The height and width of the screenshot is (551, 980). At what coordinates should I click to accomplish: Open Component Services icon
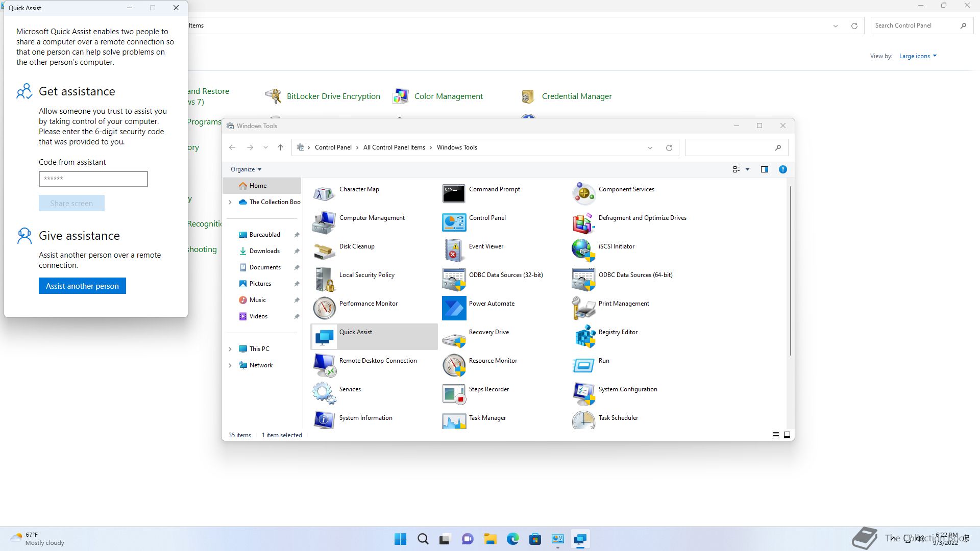tap(583, 194)
